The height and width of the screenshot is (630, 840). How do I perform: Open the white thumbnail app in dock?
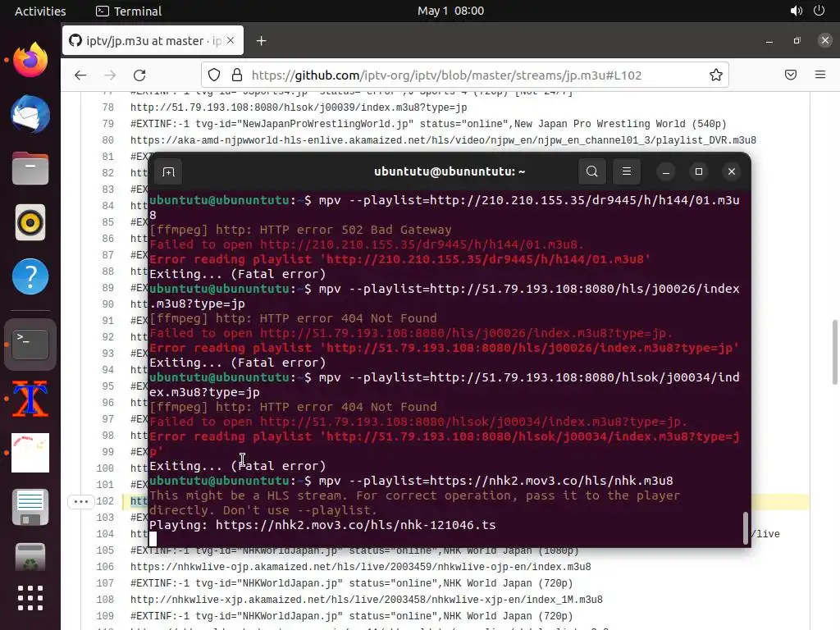[x=30, y=453]
